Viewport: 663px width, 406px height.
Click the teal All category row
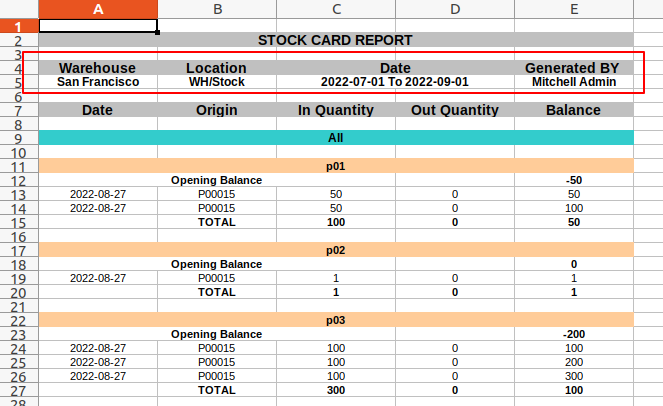pos(336,138)
